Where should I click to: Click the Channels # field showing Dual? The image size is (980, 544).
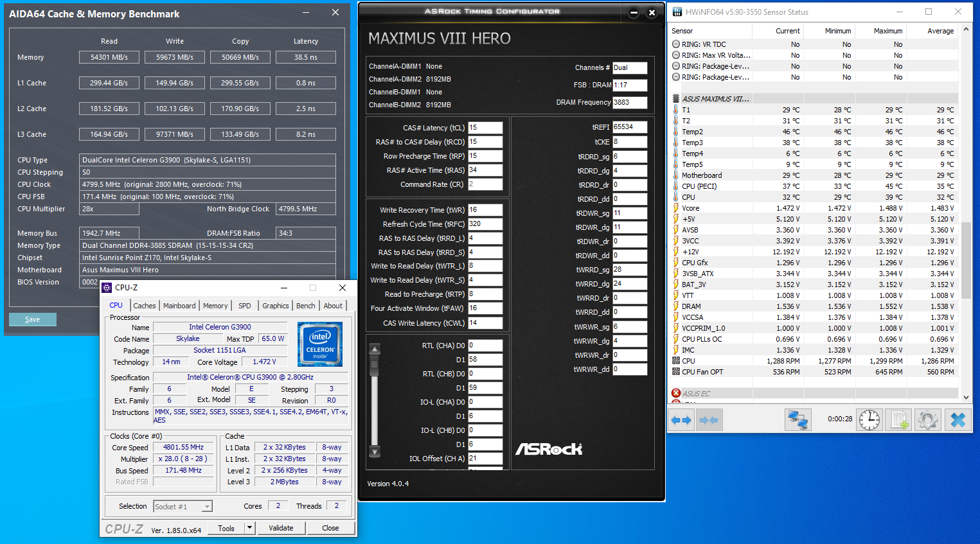click(x=630, y=67)
